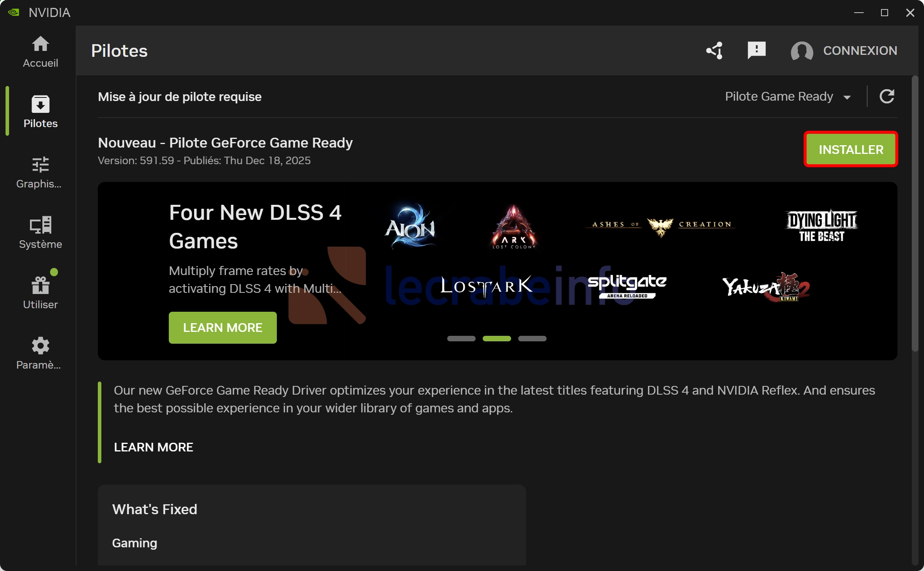The height and width of the screenshot is (571, 924).
Task: Expand the Pilote Game Ready dropdown
Action: pos(787,97)
